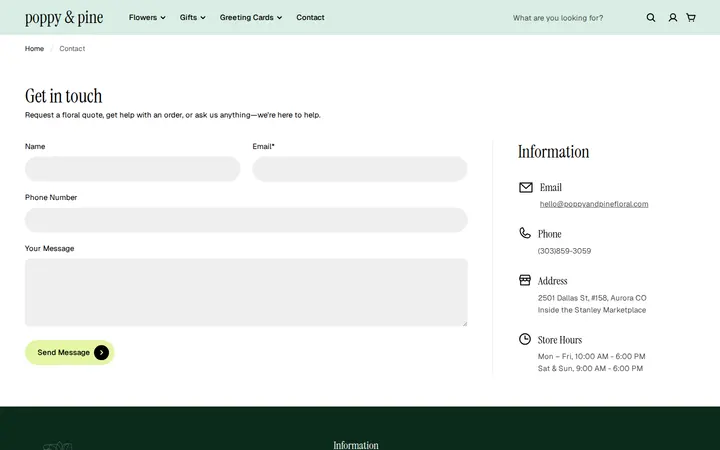The width and height of the screenshot is (720, 450).
Task: Focus the Your Message textarea
Action: click(x=246, y=292)
